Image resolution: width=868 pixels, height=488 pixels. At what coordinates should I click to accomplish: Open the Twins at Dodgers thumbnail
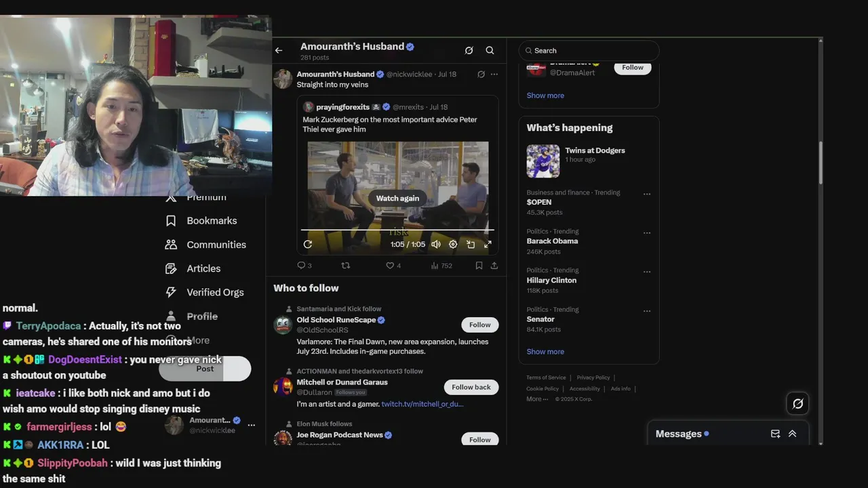click(543, 161)
